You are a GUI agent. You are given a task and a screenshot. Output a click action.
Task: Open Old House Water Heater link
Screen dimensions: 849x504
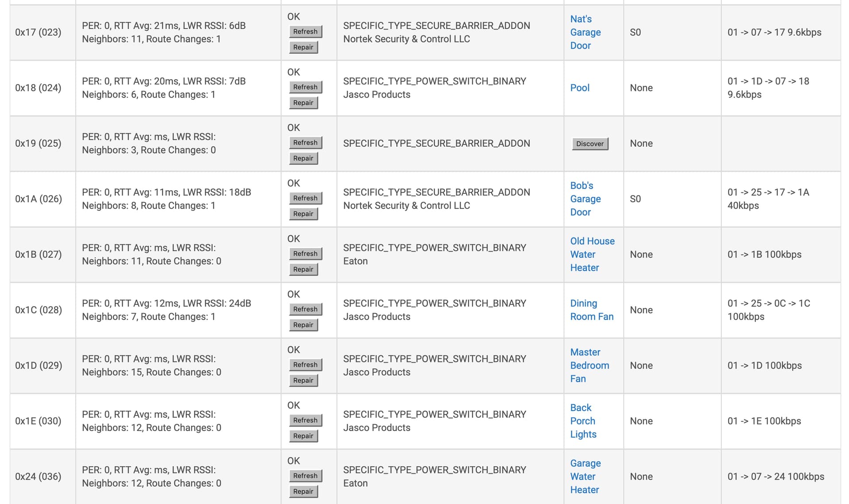click(x=592, y=254)
